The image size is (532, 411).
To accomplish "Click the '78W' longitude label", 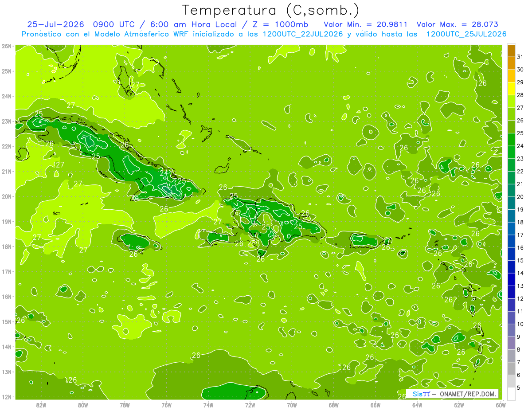I will (x=125, y=405).
